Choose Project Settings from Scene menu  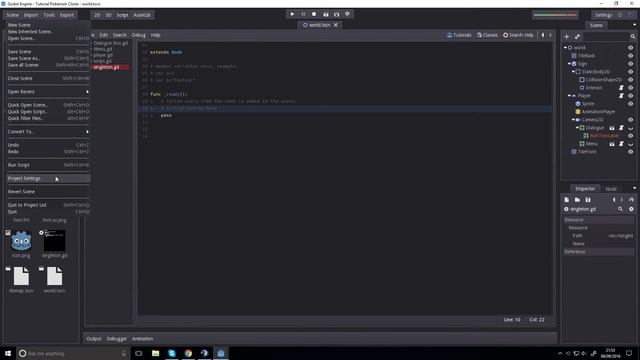click(48, 178)
